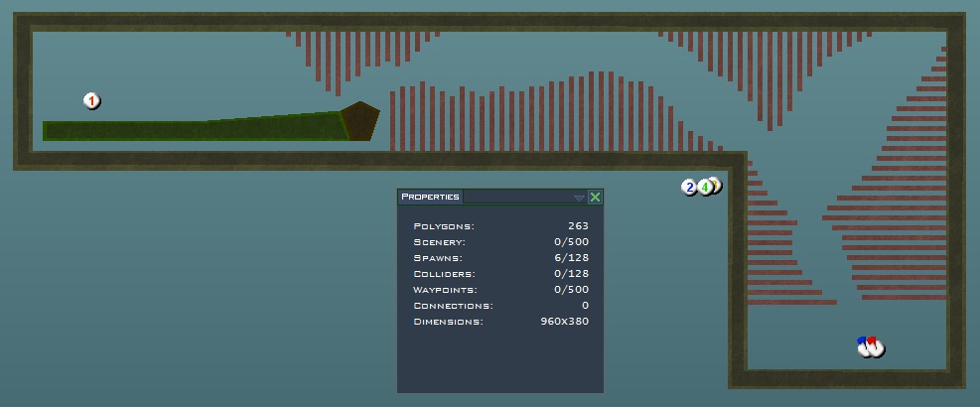Click the Properties panel title tab
The image size is (980, 407).
430,198
